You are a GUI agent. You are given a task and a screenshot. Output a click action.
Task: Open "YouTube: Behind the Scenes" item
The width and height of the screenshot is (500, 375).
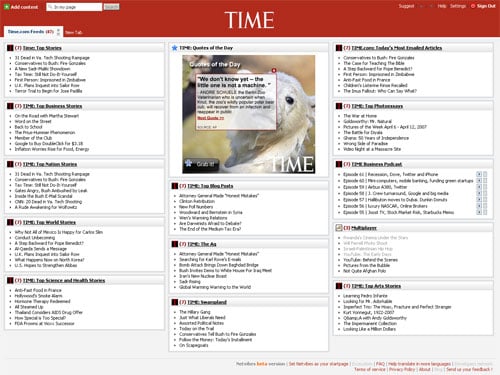pyautogui.click(x=371, y=260)
